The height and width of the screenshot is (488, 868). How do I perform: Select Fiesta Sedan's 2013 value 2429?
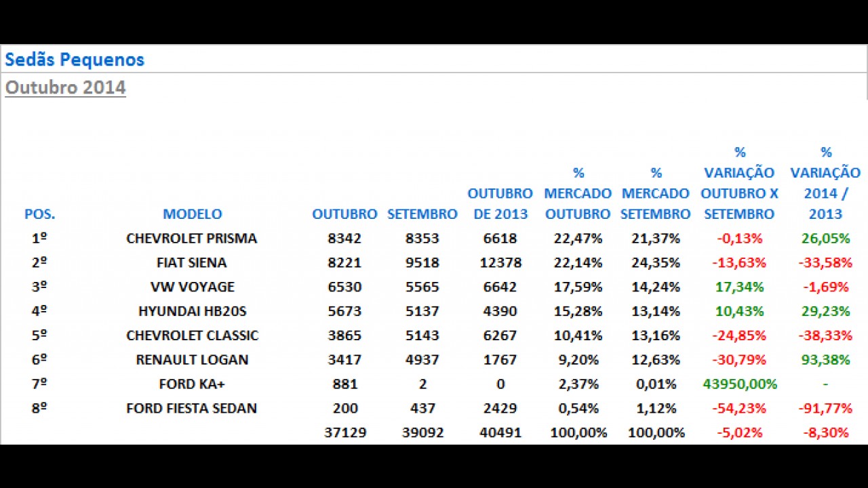tap(500, 409)
